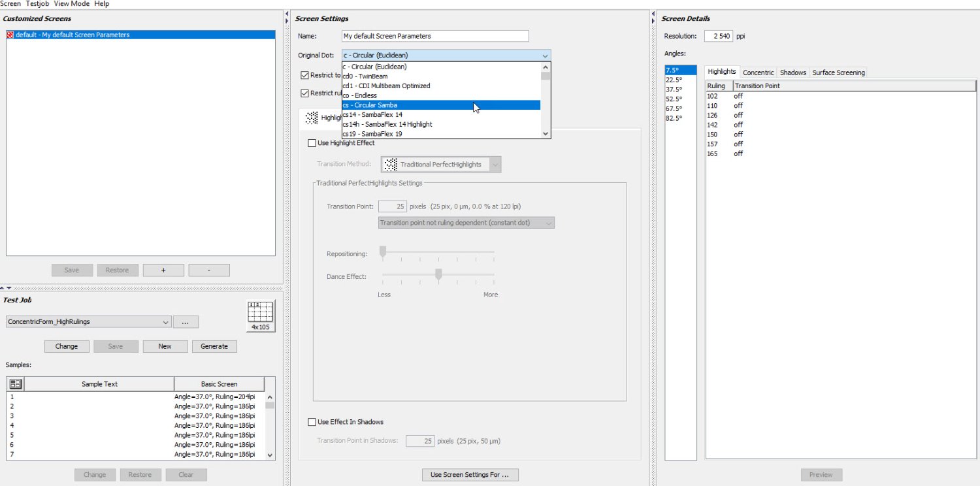This screenshot has width=980, height=486.
Task: Click Save under Customized Screens list
Action: point(72,270)
